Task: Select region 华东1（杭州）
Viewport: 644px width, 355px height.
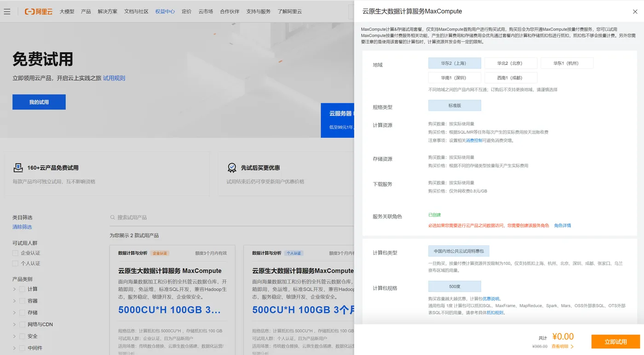Action: point(567,63)
